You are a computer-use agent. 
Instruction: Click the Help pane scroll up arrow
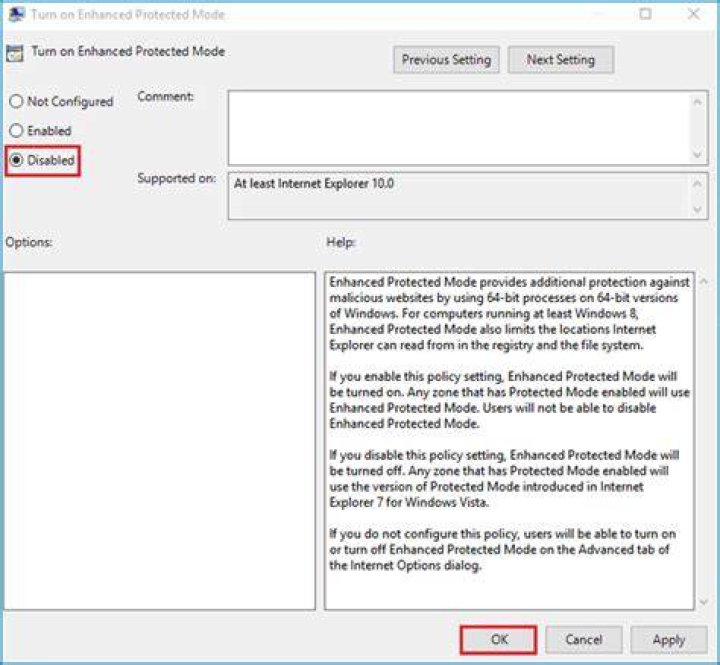pyautogui.click(x=703, y=282)
